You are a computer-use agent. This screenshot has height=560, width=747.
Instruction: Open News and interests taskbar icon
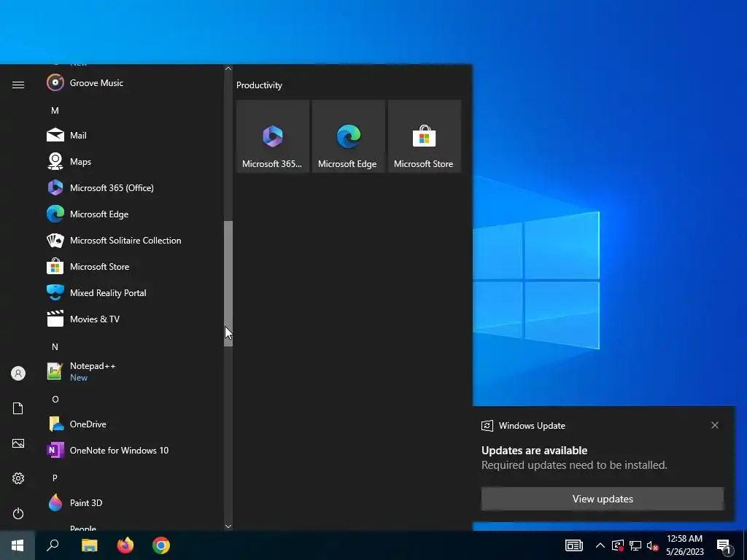point(573,545)
